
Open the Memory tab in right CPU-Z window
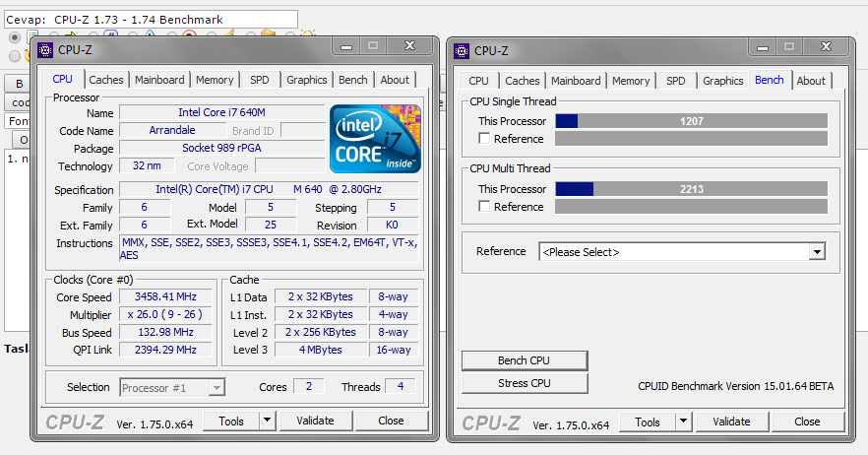[631, 81]
